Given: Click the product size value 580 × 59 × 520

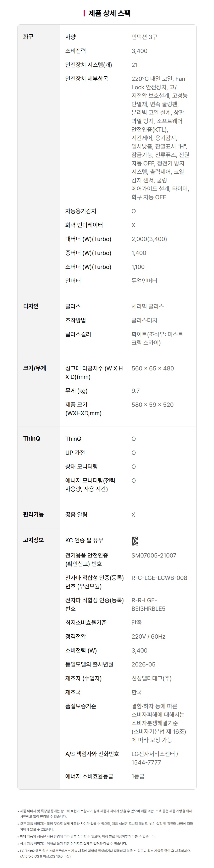Looking at the screenshot, I should (x=152, y=404).
